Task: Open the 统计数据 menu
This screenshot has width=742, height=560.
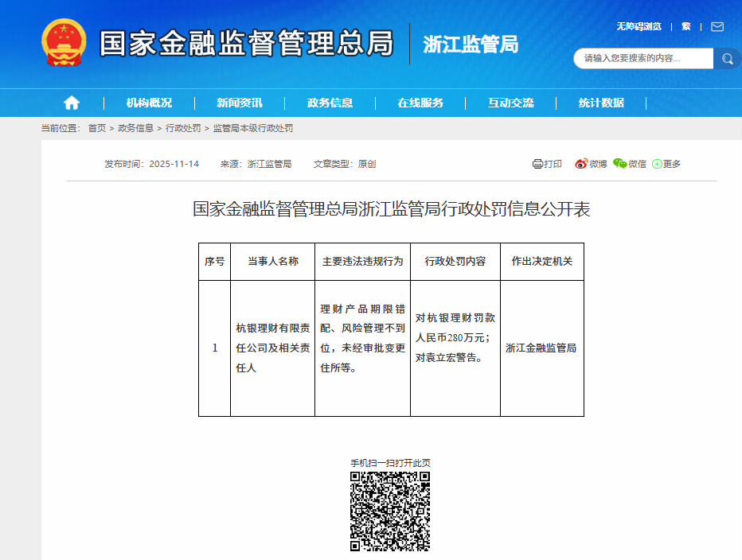Action: 601,103
